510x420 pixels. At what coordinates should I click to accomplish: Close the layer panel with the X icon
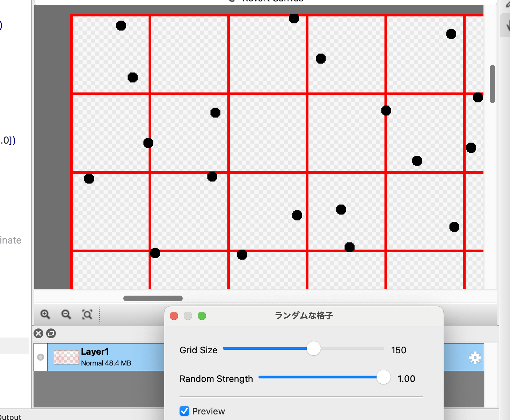coord(38,333)
